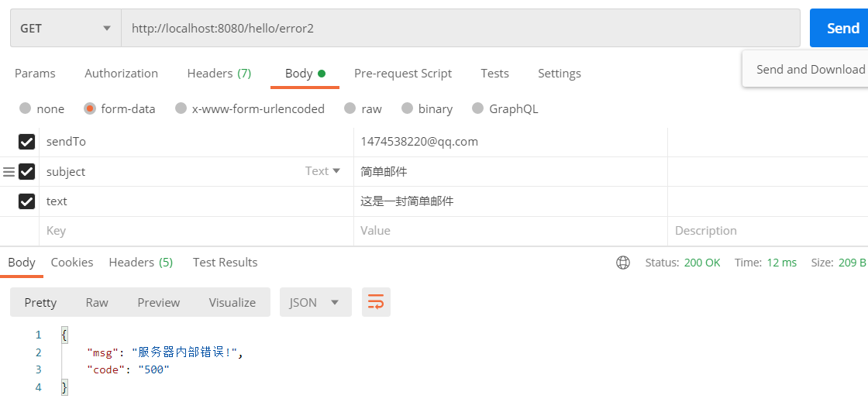Screen dimensions: 868x402
Task: Click the 这是一封简单邮件 value cell
Action: [511, 201]
